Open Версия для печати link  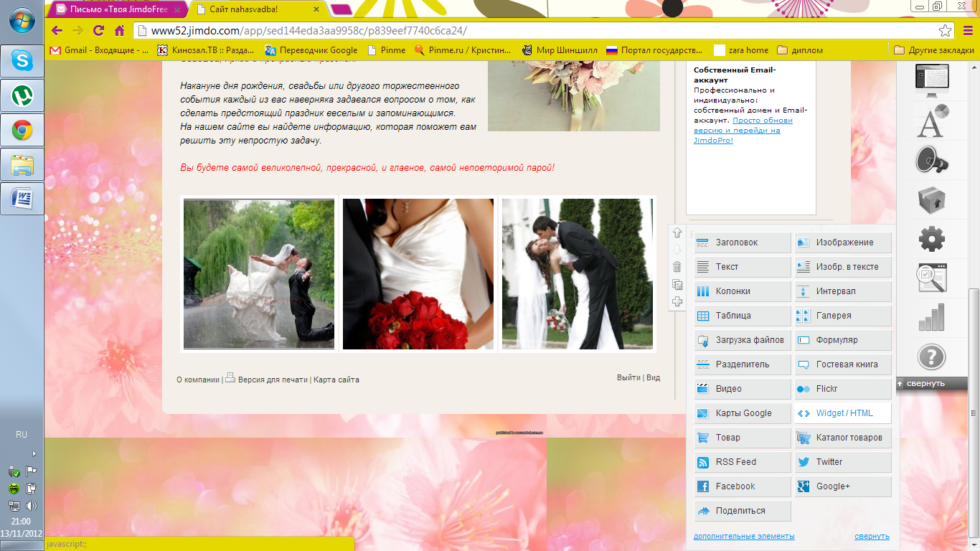[273, 380]
